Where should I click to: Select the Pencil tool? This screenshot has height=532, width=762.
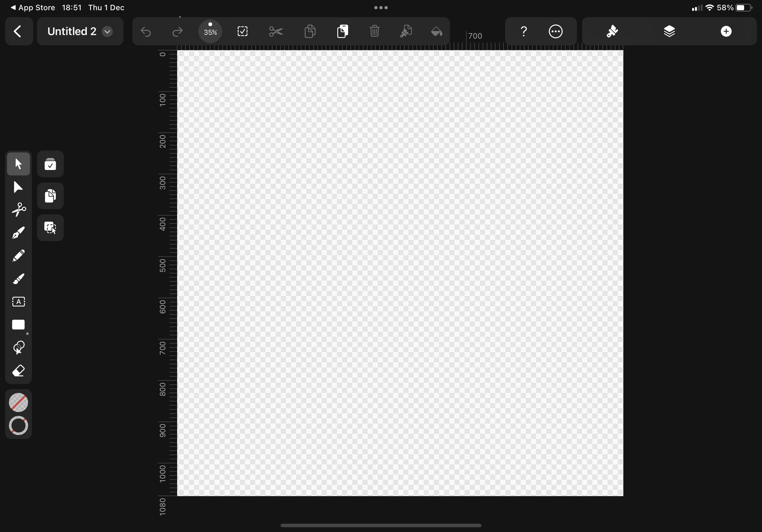(19, 256)
